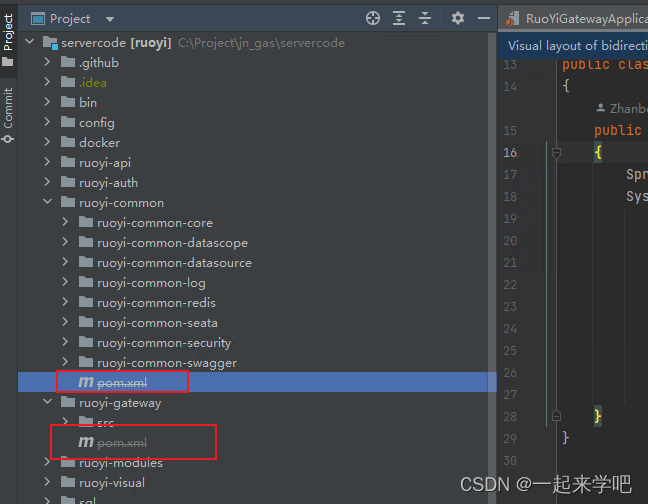Collapse the servercode root node
648x504 pixels.
click(29, 41)
